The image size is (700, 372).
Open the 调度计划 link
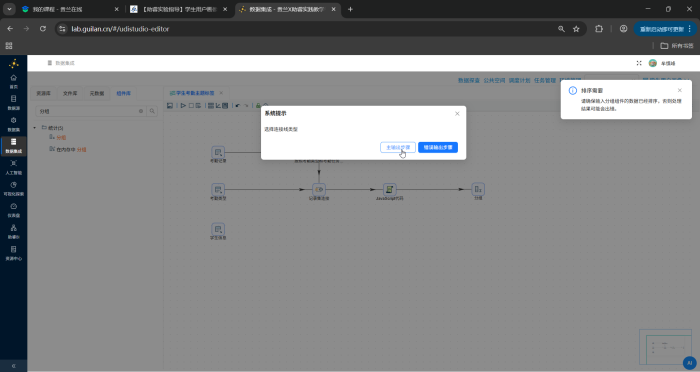click(x=520, y=80)
